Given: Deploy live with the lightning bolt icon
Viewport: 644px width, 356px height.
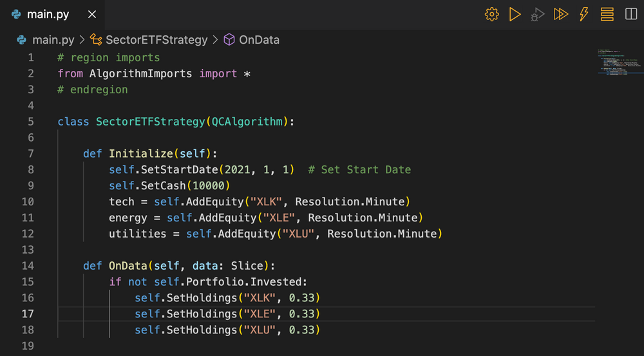Looking at the screenshot, I should tap(584, 14).
